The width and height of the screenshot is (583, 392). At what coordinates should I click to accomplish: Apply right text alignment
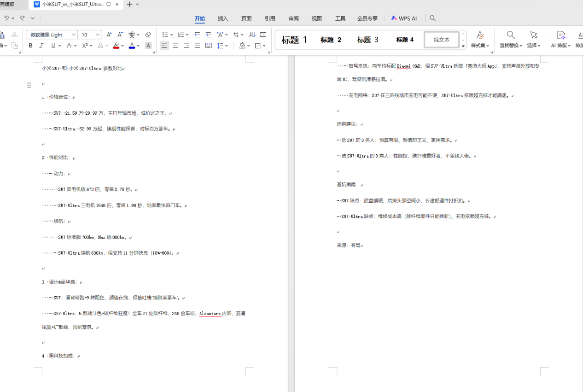tap(187, 46)
